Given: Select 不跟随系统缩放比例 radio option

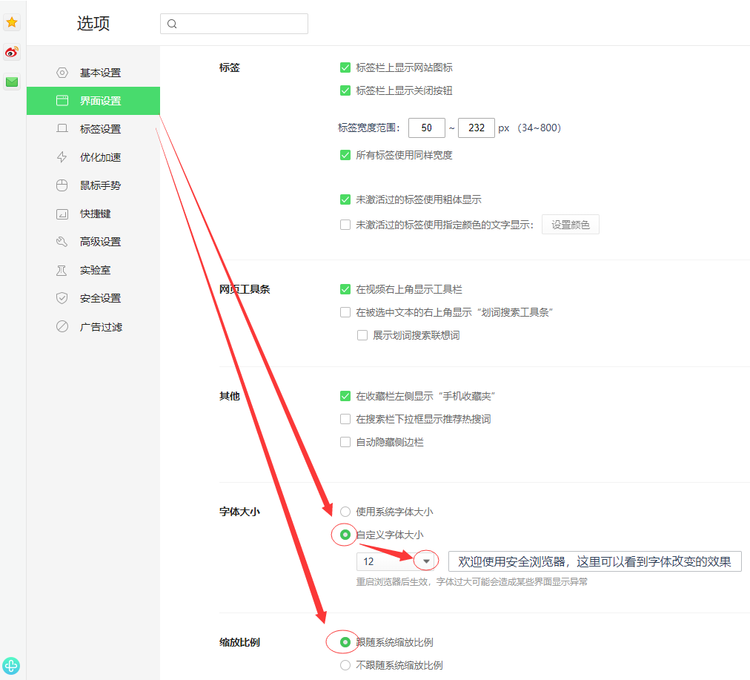Looking at the screenshot, I should [346, 665].
